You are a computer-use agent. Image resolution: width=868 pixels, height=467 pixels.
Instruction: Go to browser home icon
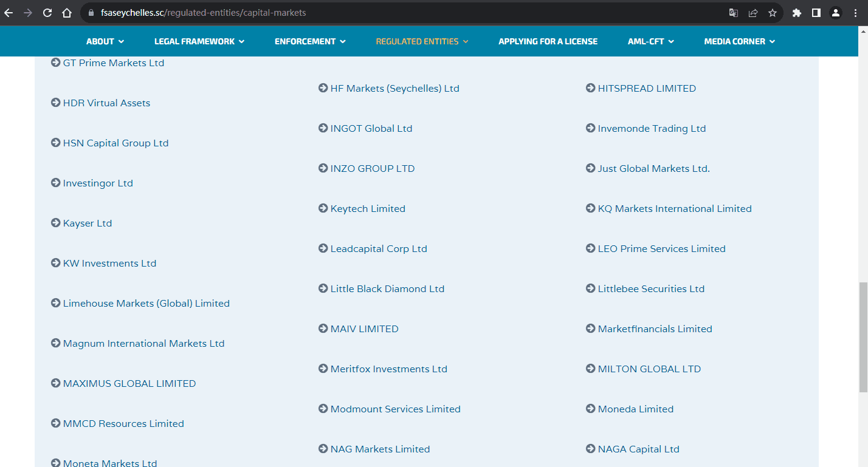point(67,13)
